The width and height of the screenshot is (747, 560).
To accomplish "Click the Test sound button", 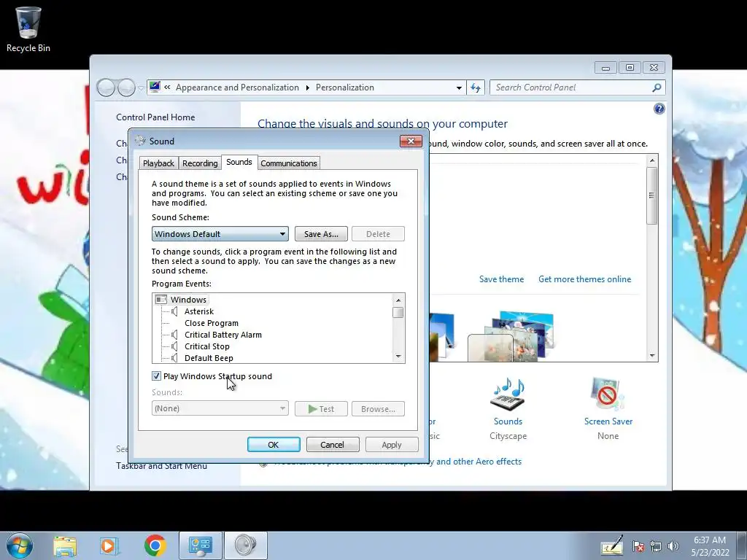I will (x=321, y=408).
